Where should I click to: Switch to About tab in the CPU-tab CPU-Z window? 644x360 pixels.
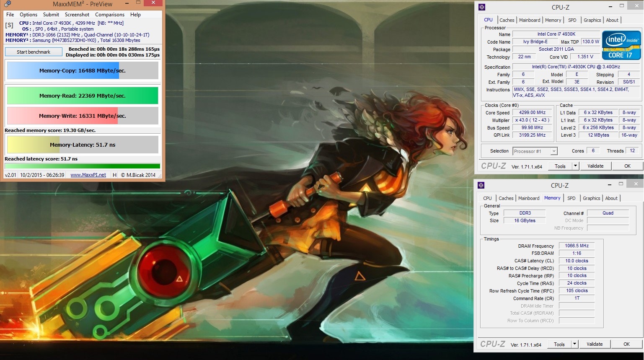pyautogui.click(x=612, y=20)
